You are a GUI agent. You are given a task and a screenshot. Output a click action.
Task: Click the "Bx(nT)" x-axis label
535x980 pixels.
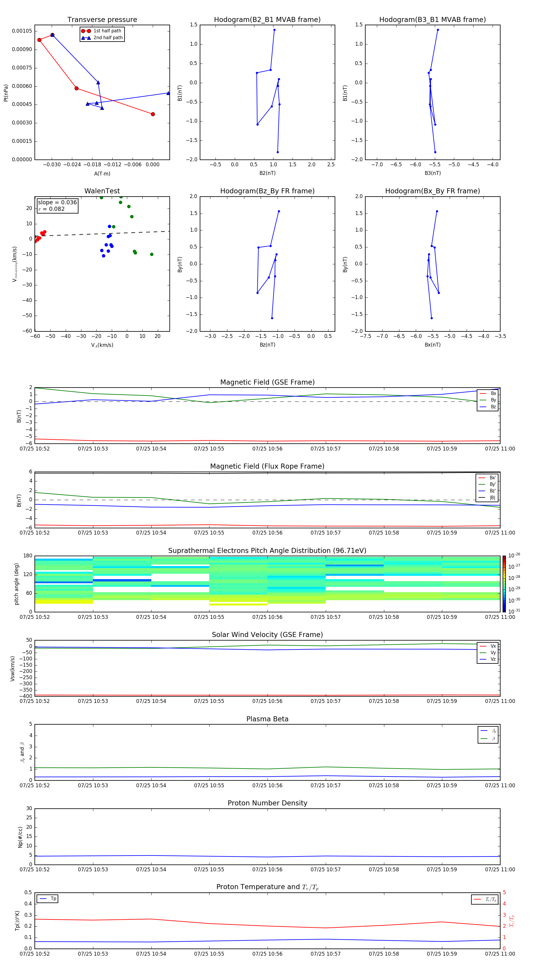point(432,345)
